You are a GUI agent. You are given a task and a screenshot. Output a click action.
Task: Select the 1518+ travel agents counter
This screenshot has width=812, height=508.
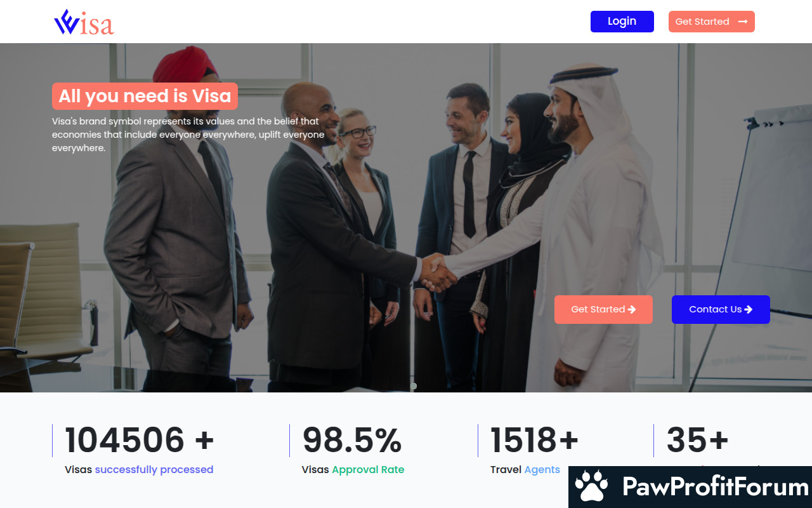535,440
